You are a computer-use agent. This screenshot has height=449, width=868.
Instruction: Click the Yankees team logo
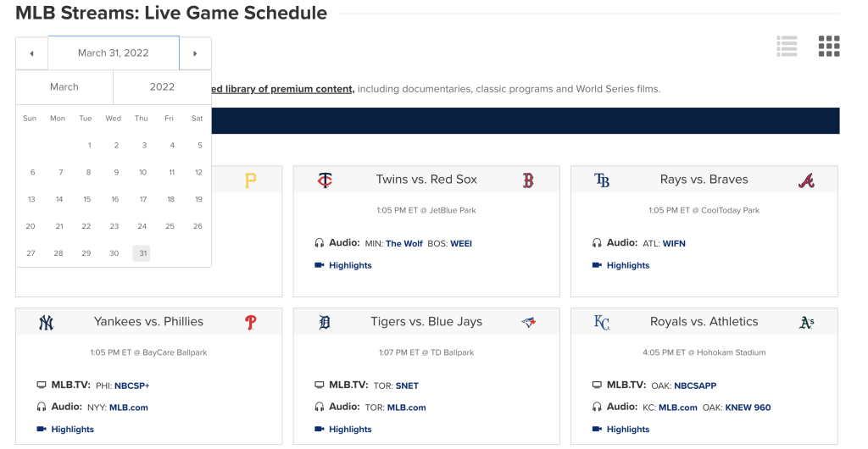tap(46, 322)
